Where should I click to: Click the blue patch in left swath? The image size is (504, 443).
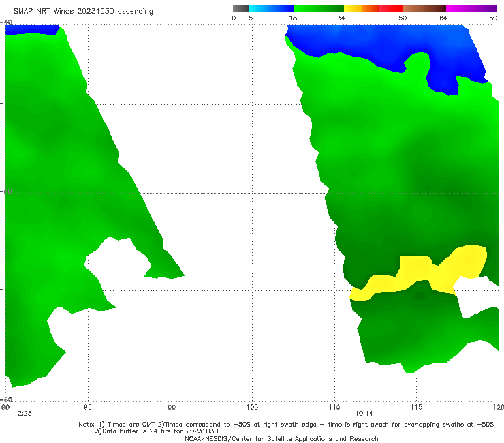point(32,29)
